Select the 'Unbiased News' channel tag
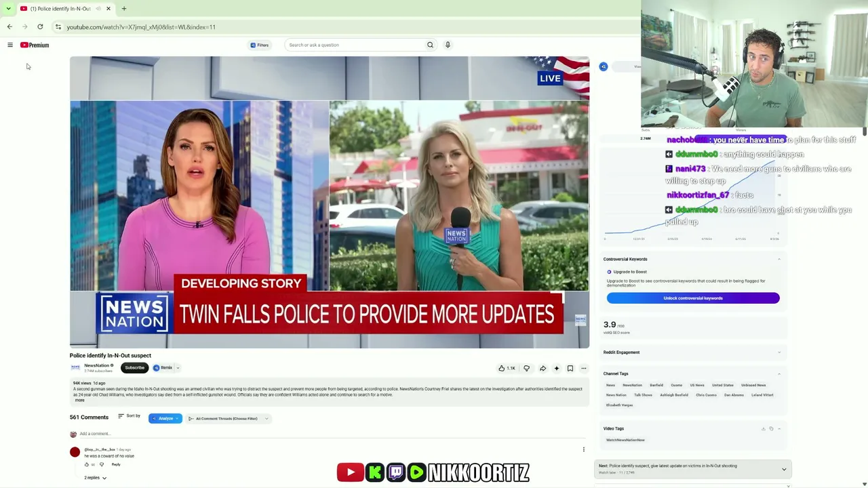The height and width of the screenshot is (488, 868). tap(753, 385)
